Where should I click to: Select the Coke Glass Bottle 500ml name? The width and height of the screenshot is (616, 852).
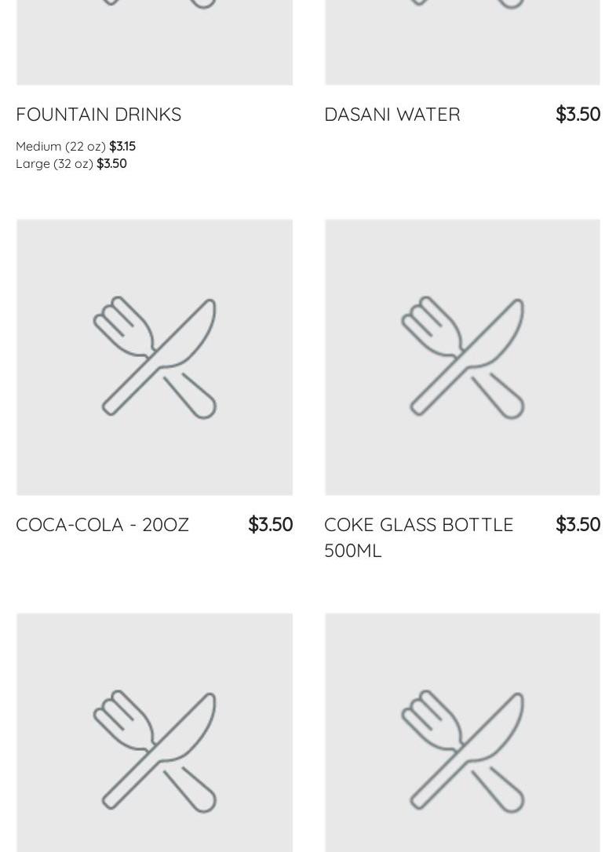click(x=418, y=537)
